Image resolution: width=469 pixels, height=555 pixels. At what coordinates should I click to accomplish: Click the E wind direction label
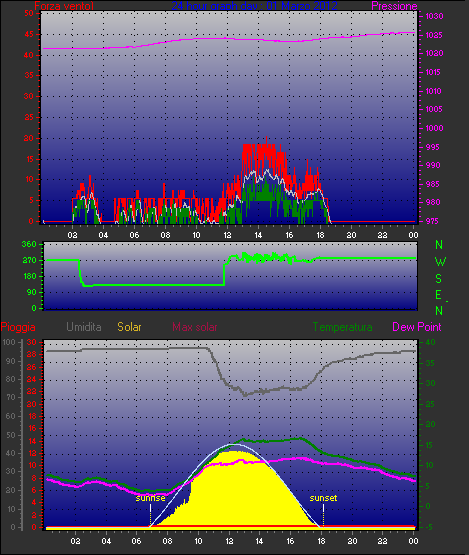(439, 294)
